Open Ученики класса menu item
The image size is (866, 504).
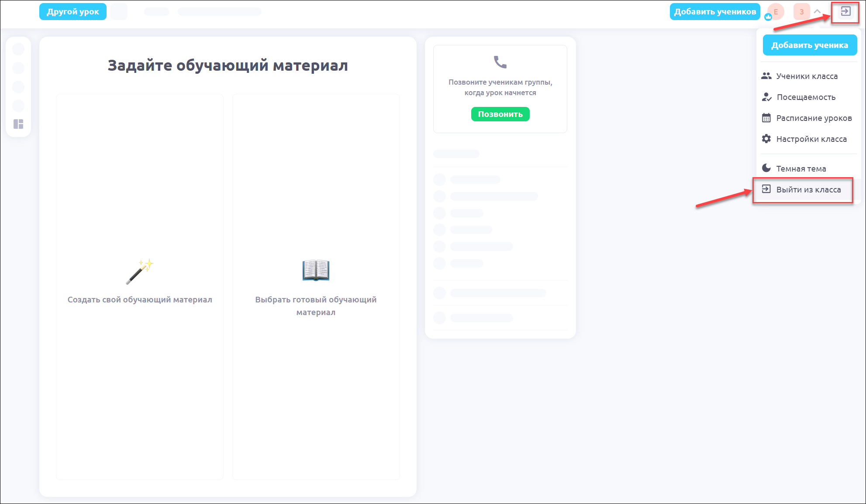click(x=807, y=76)
